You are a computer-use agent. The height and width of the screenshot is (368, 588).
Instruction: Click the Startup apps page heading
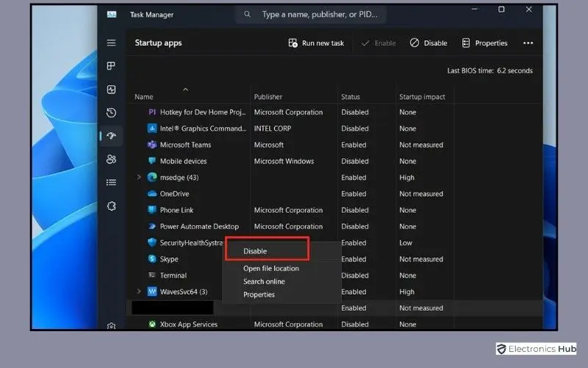158,43
